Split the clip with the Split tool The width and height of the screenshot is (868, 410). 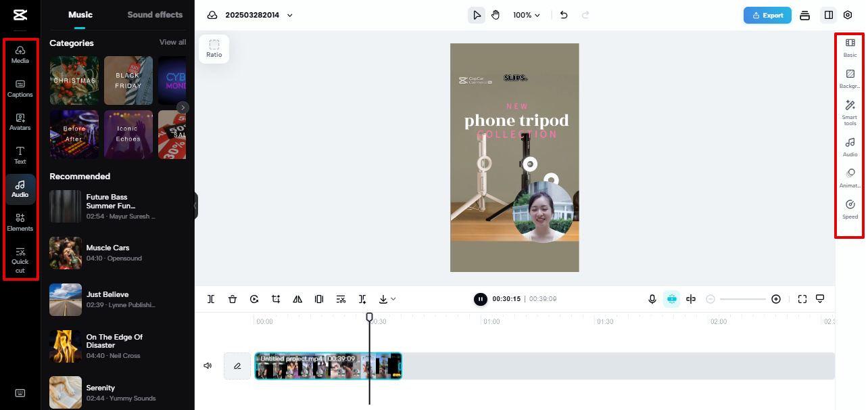pos(211,298)
